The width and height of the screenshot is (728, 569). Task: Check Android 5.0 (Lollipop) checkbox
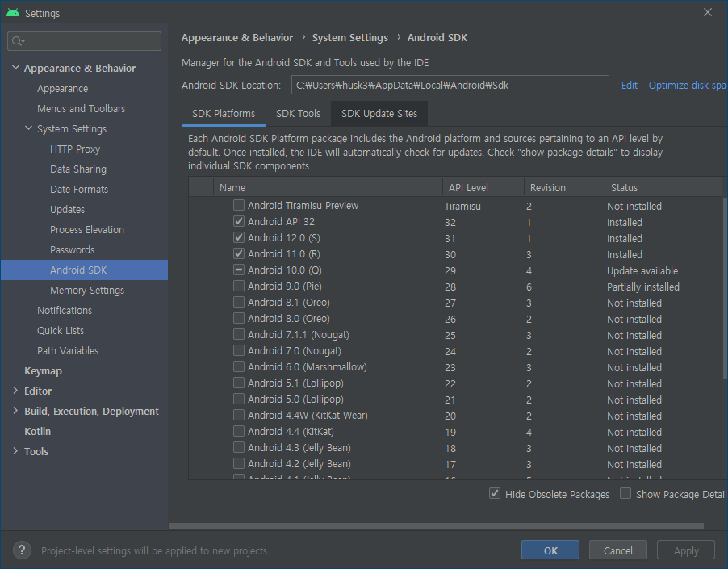239,399
